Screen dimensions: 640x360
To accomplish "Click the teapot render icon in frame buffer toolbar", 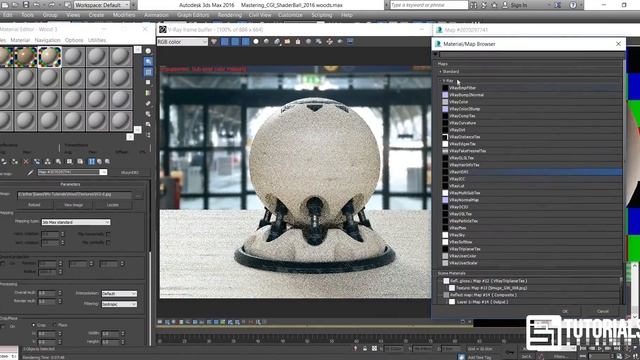I will (x=340, y=42).
